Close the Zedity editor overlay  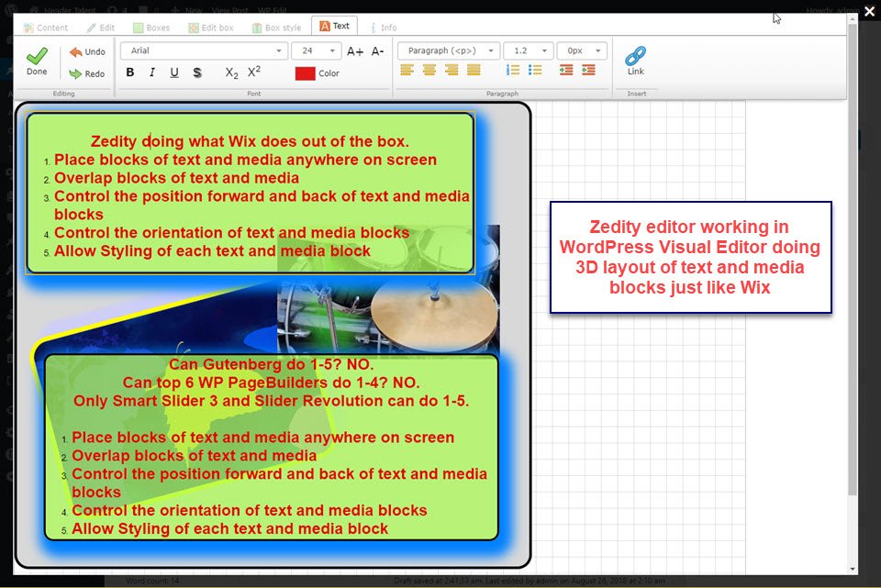pos(869,11)
